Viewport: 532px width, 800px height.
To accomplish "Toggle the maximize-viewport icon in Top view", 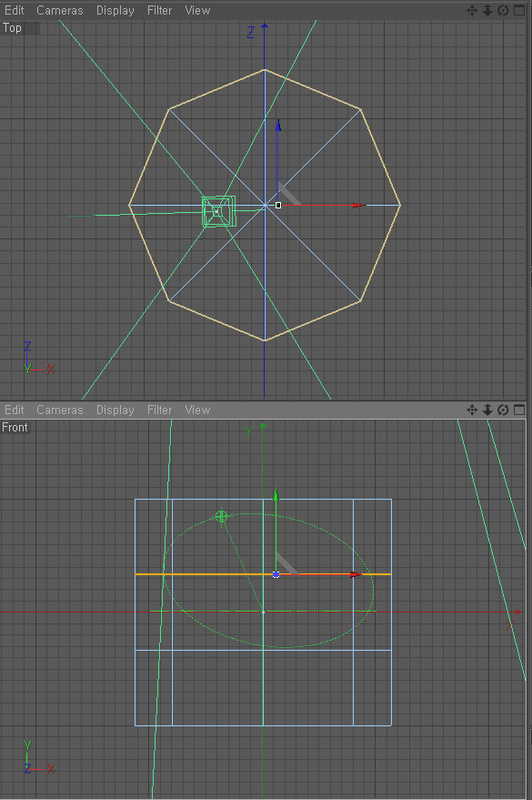I will click(x=519, y=10).
